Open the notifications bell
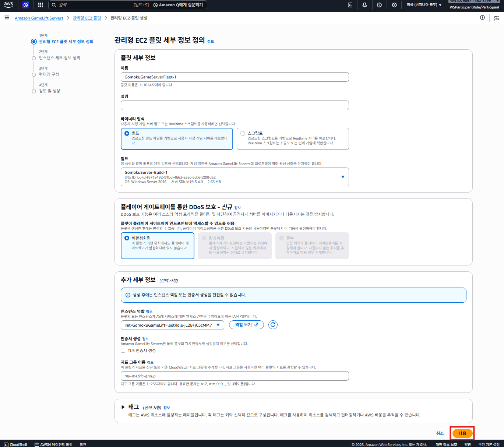The width and height of the screenshot is (504, 447). point(364,5)
